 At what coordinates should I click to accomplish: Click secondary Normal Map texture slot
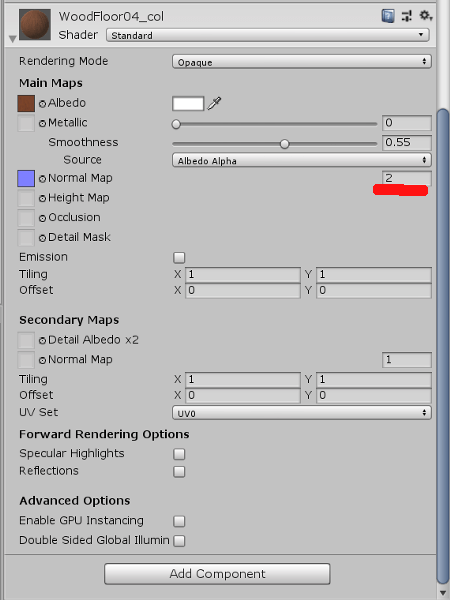click(x=26, y=360)
